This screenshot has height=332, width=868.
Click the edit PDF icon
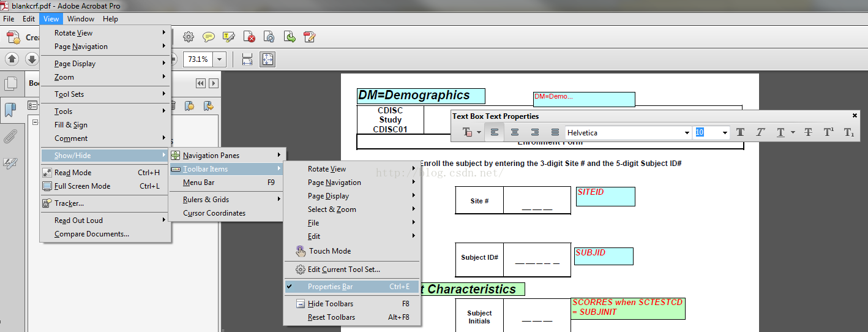coord(310,37)
